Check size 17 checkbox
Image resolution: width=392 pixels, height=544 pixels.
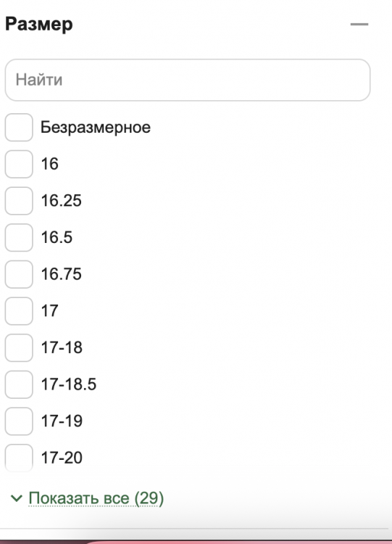[19, 311]
